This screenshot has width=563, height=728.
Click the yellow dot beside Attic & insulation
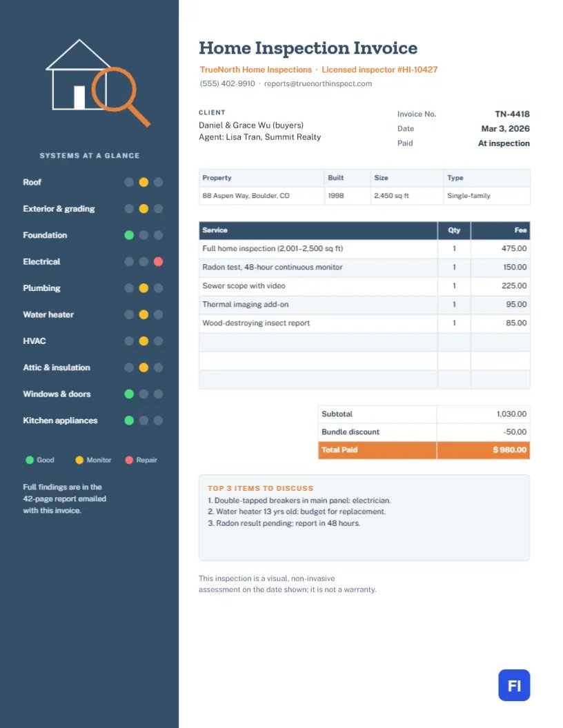point(144,367)
